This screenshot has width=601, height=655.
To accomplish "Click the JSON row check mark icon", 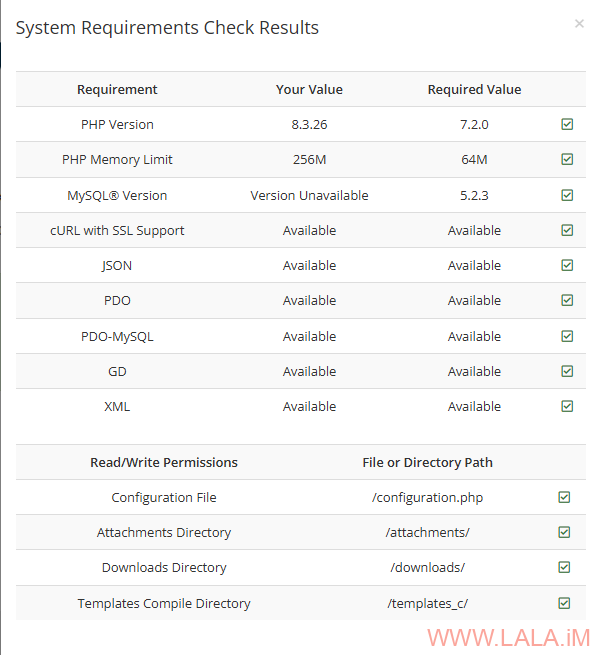I will click(x=567, y=265).
